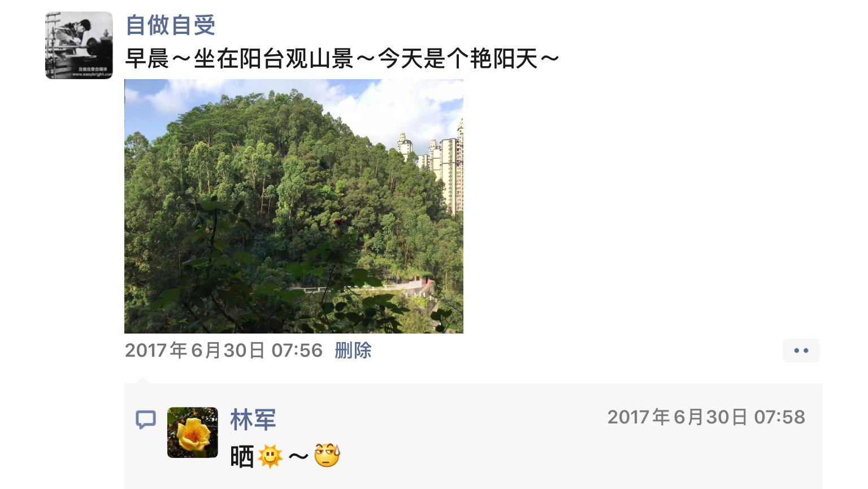Select the sun emoji in the comment

(270, 456)
